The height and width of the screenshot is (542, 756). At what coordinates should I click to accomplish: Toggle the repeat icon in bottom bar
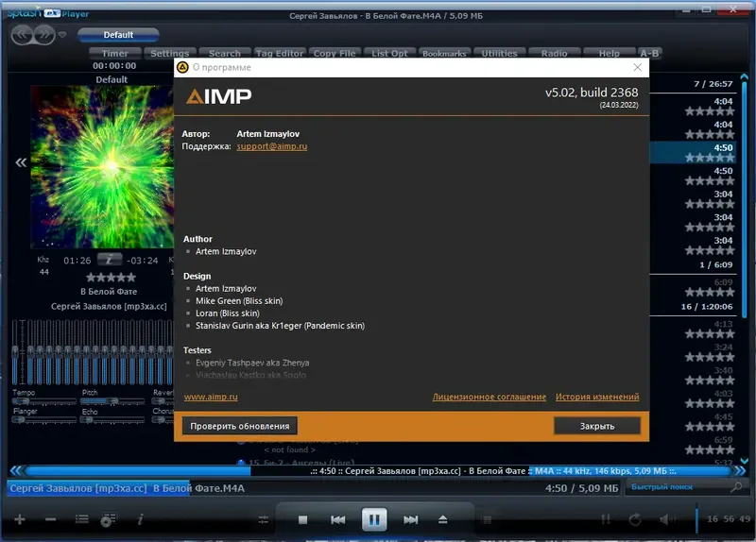click(x=635, y=519)
